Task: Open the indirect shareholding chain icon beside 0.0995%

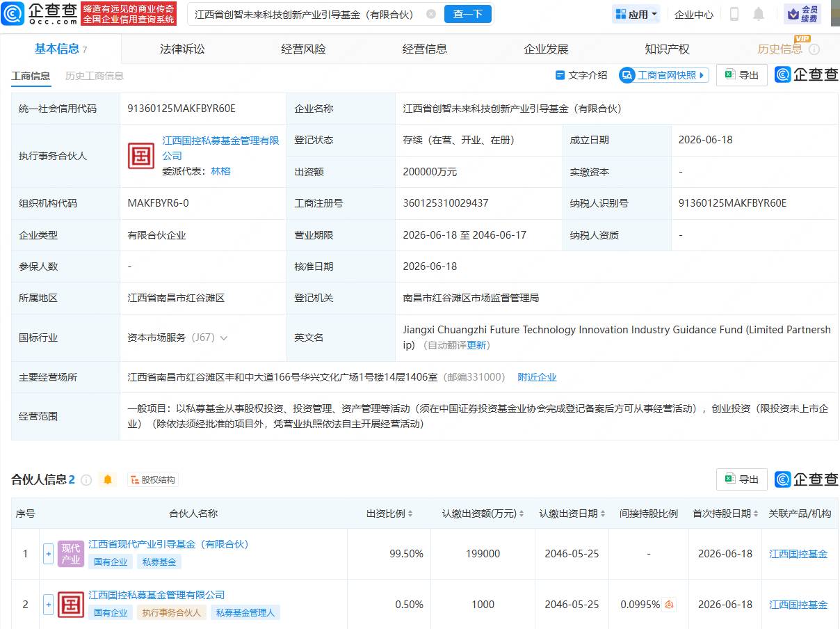Action: [x=669, y=605]
